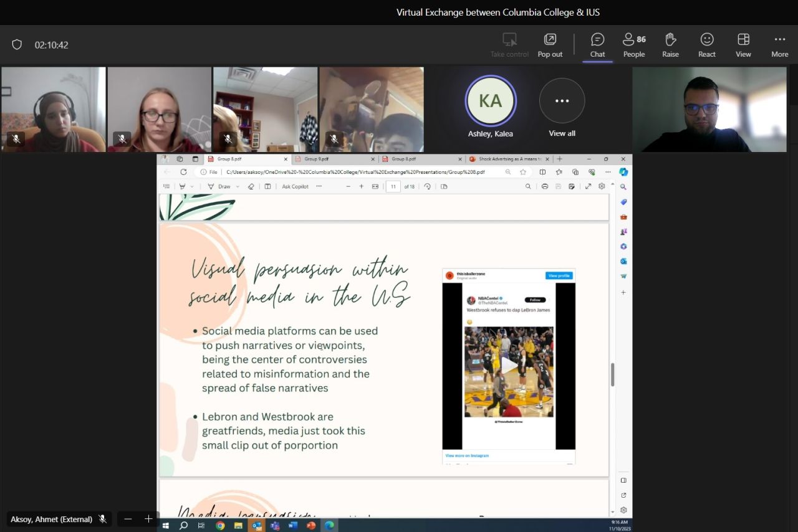The image size is (798, 532).
Task: Raise your hand in the meeting
Action: point(670,45)
